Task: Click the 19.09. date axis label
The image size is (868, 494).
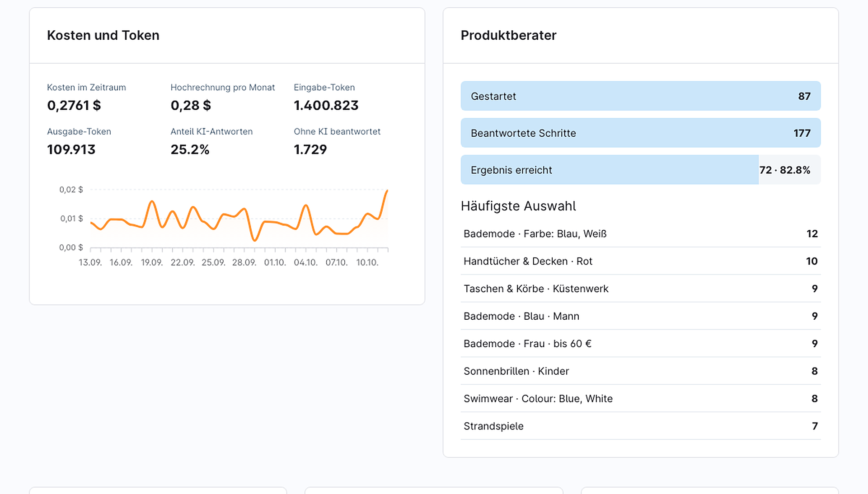Action: 151,262
